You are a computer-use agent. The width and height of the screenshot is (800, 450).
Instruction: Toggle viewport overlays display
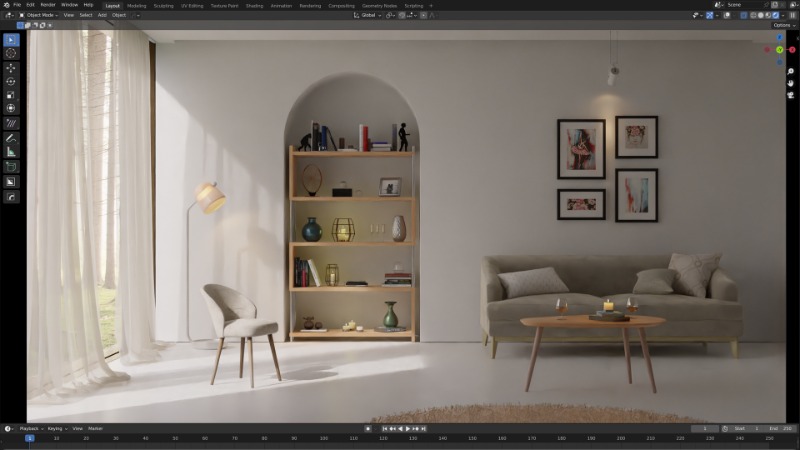point(729,15)
